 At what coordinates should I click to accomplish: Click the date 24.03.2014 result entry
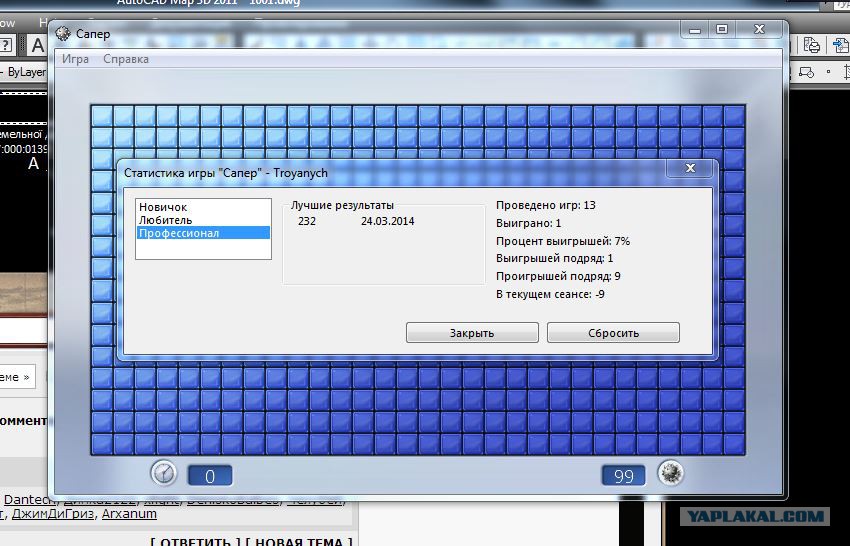pyautogui.click(x=388, y=221)
